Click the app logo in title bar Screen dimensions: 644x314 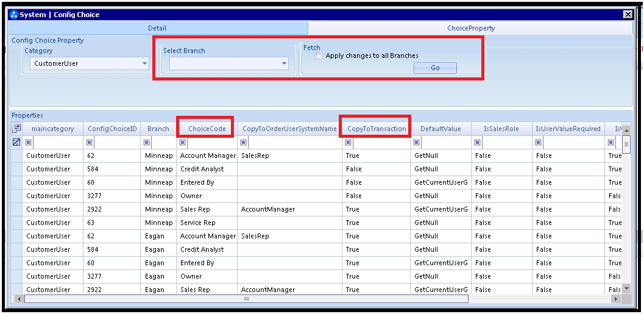click(14, 15)
